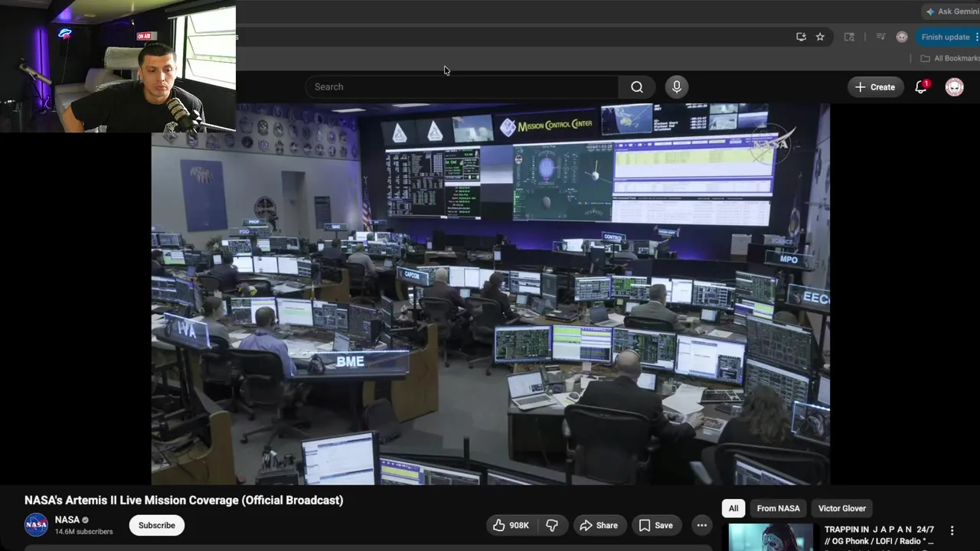Click the NASA verified badge
This screenshot has height=551, width=980.
pyautogui.click(x=85, y=520)
